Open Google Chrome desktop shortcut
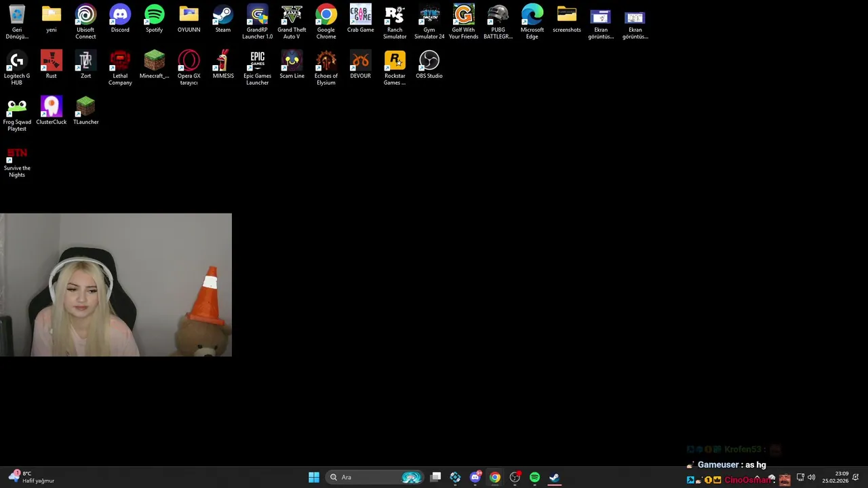 click(x=326, y=22)
